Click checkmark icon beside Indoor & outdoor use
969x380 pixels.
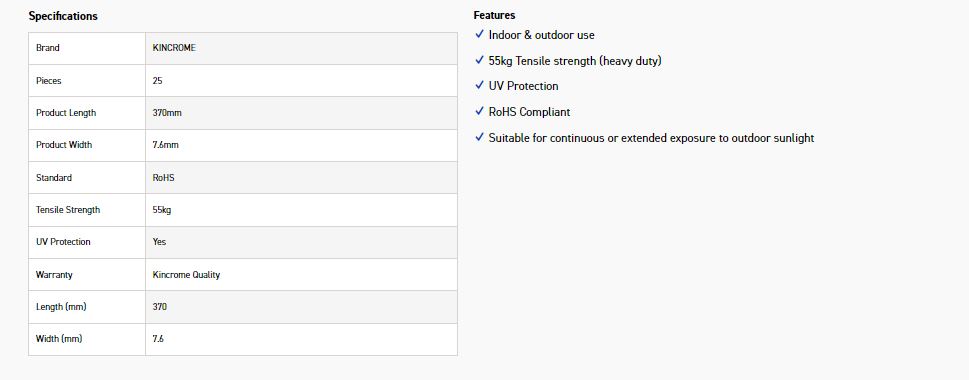click(479, 35)
